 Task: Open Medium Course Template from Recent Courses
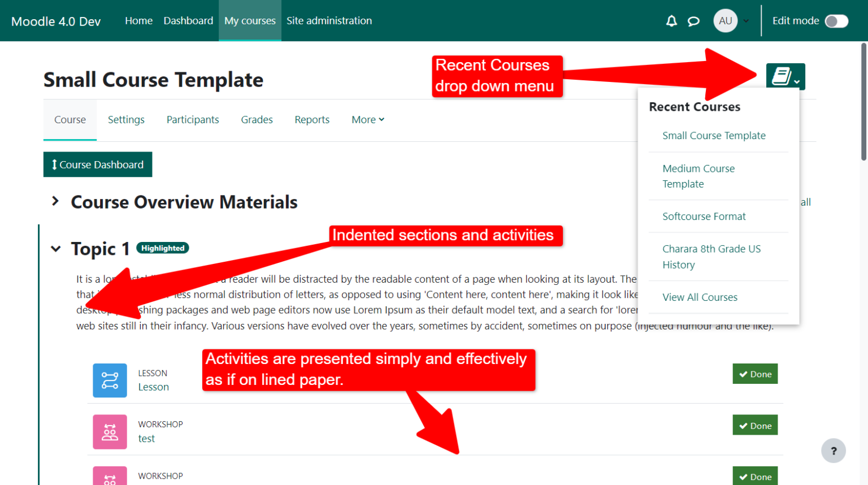(698, 176)
